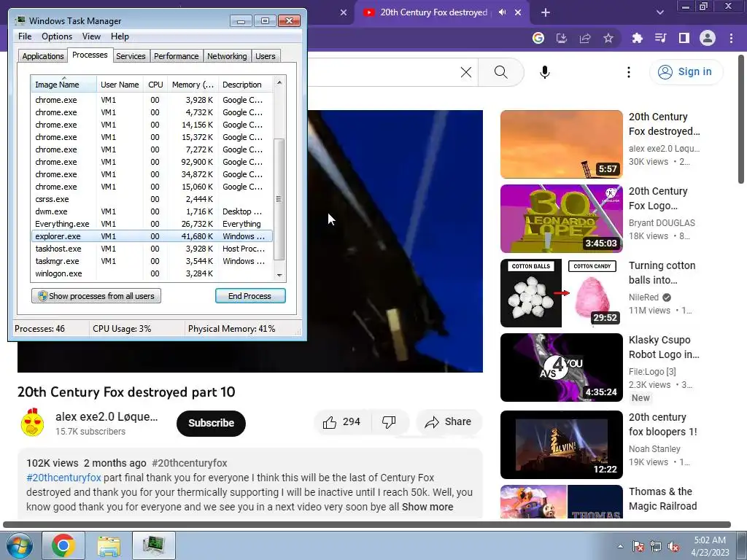Image resolution: width=747 pixels, height=560 pixels.
Task: Open Klasky Csupo Robot Logo thumbnail
Action: pyautogui.click(x=562, y=367)
